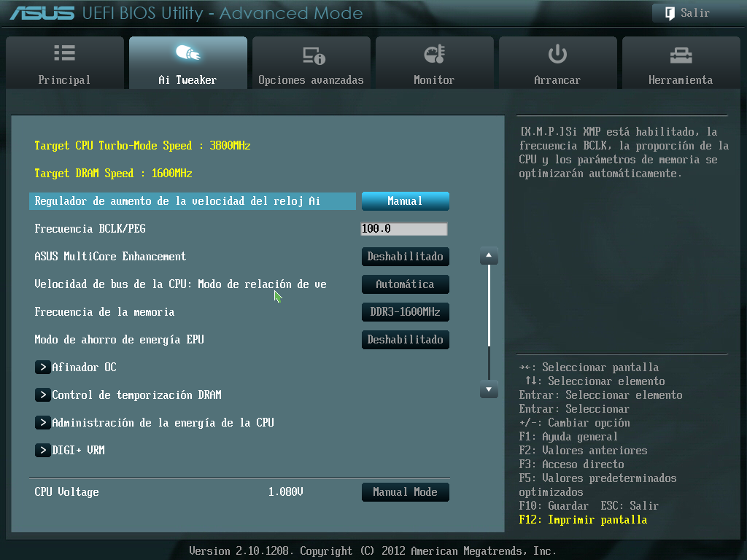Screen dimensions: 747x560
Task: Open the Principal tab
Action: click(x=65, y=63)
